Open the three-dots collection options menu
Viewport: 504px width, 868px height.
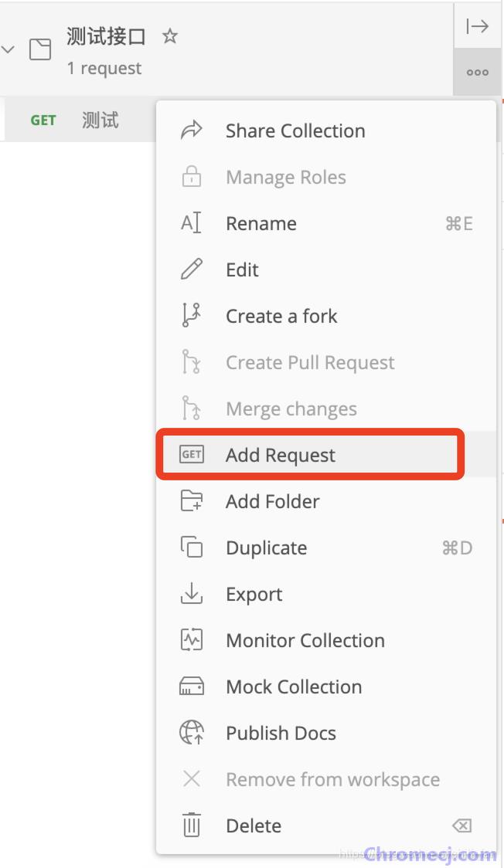[478, 72]
